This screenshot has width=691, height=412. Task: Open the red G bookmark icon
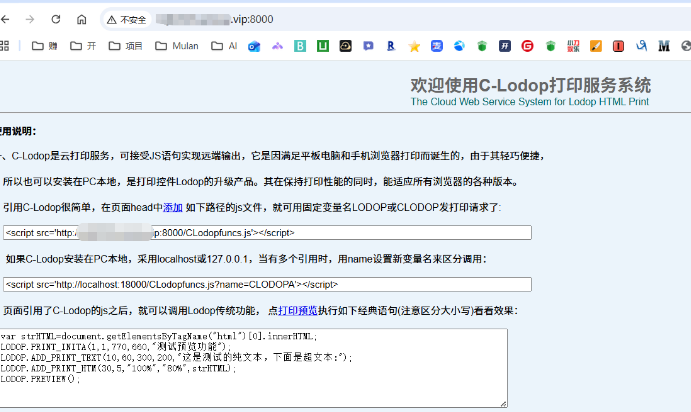[x=527, y=46]
